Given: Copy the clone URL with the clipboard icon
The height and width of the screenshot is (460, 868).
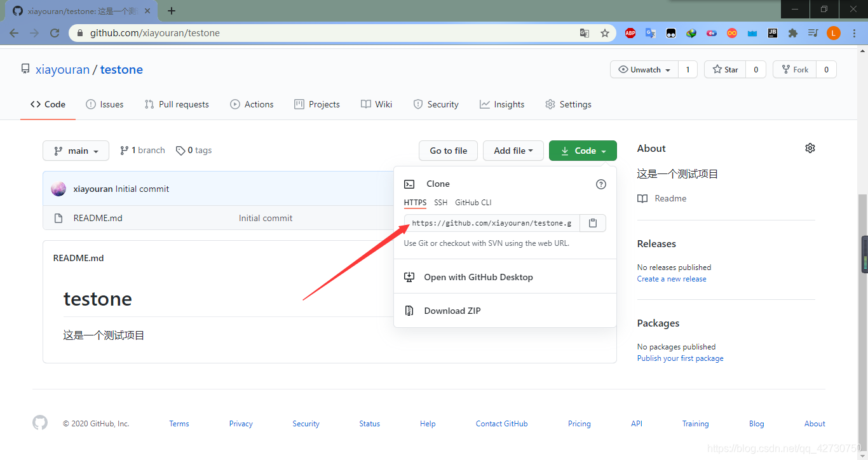Looking at the screenshot, I should tap(593, 223).
